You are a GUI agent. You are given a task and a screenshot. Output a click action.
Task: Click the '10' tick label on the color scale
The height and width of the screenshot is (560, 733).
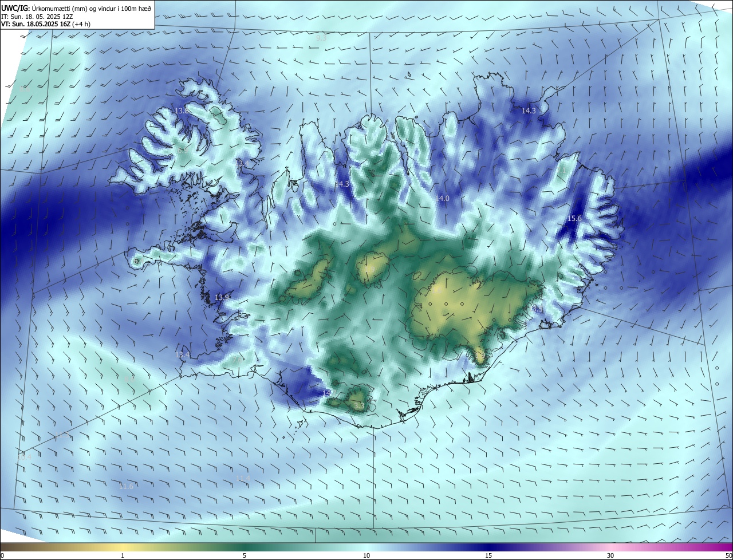click(366, 555)
